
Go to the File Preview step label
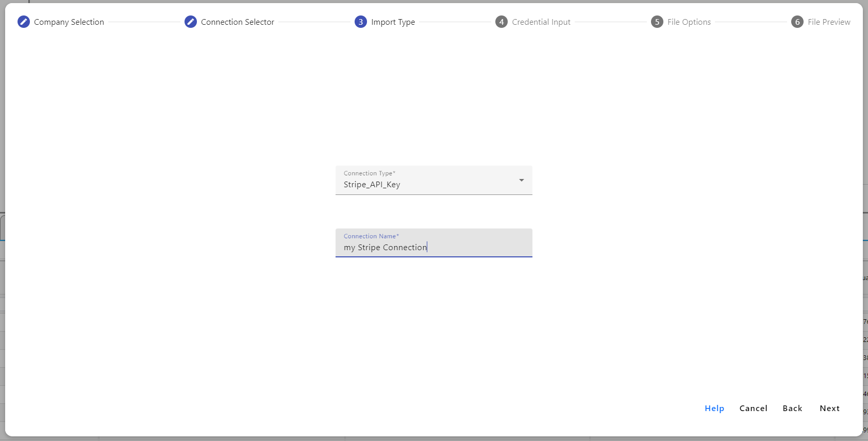coord(829,22)
